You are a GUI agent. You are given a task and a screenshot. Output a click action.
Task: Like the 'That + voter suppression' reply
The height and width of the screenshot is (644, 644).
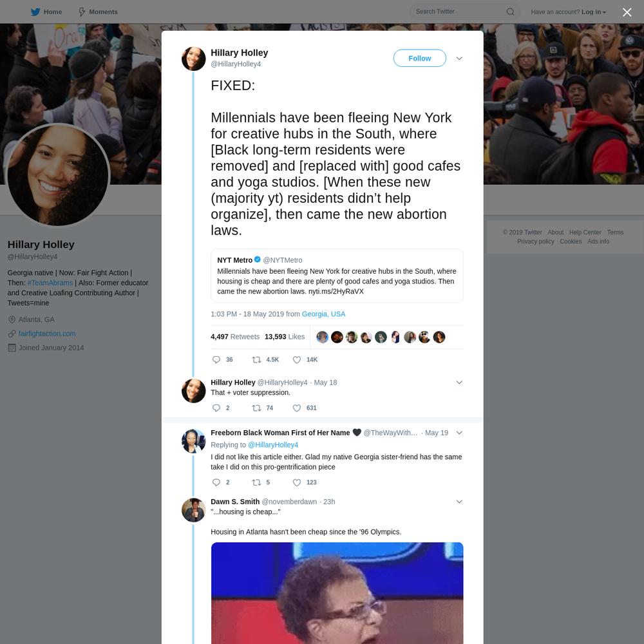(296, 408)
